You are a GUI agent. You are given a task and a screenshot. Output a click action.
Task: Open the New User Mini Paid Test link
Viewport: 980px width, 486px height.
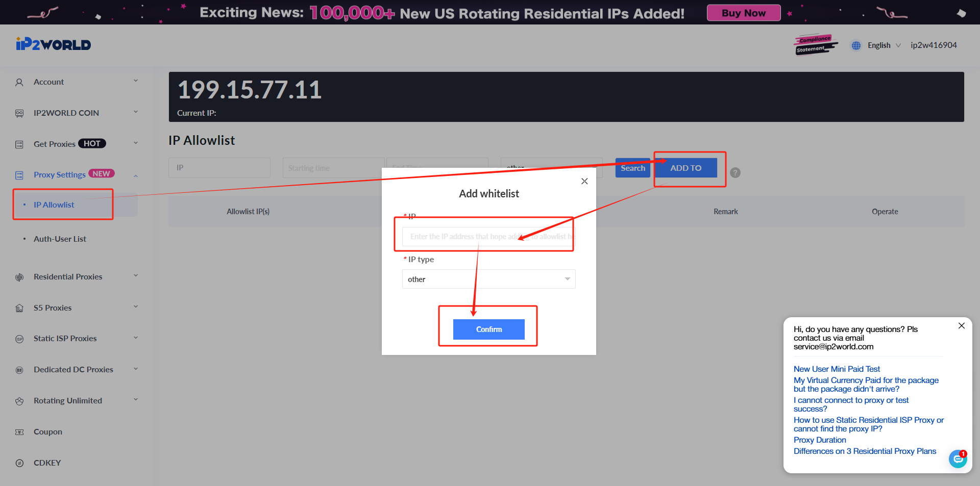[837, 369]
